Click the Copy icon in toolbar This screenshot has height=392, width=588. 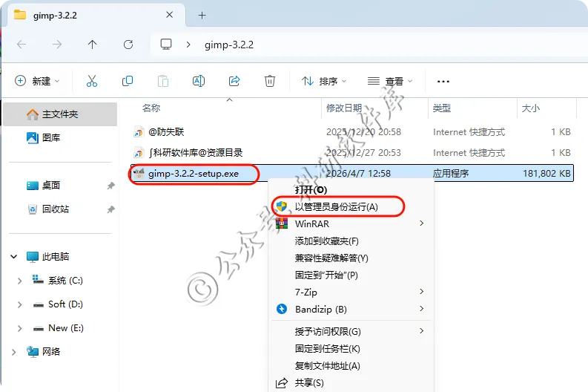128,81
